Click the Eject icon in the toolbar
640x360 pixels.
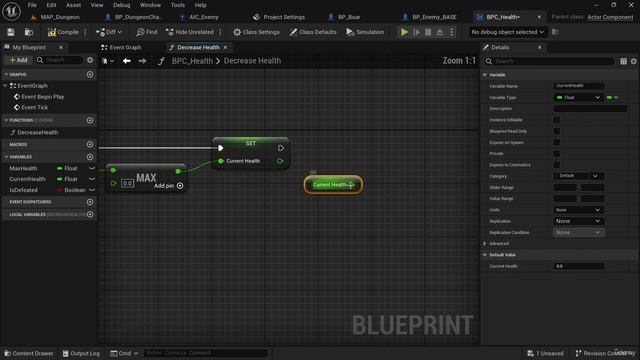click(440, 32)
